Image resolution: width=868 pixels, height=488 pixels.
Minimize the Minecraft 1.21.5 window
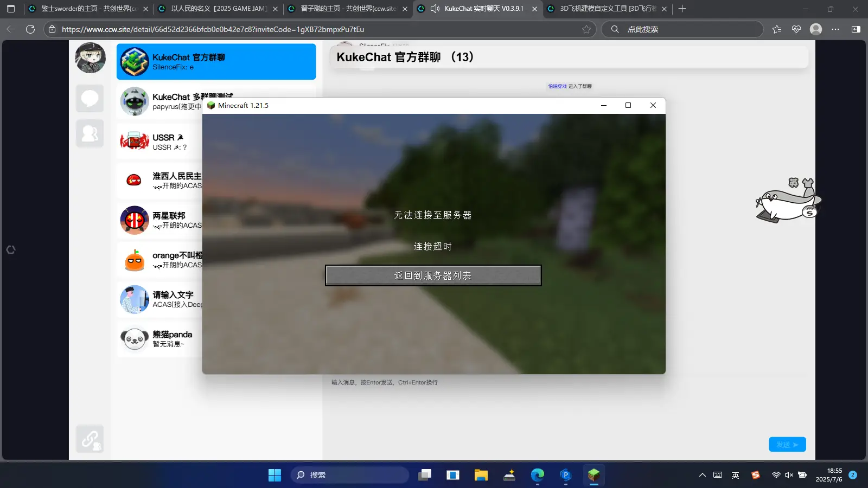[x=603, y=105]
